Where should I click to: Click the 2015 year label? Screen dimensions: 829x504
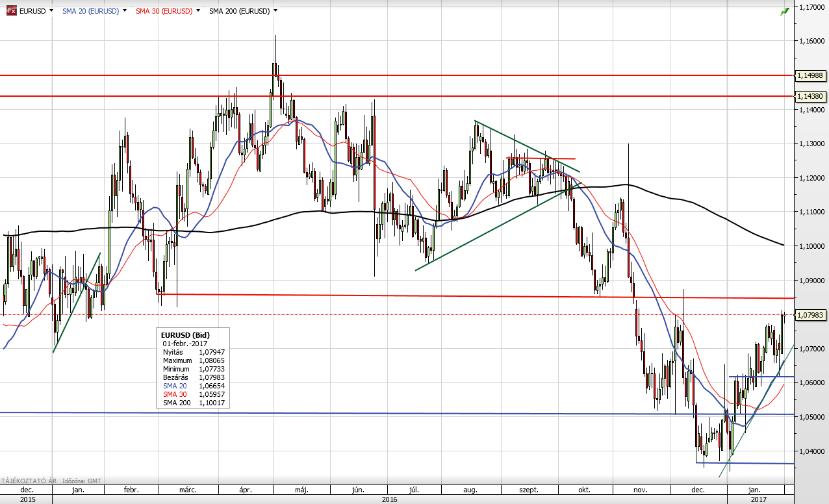tap(27, 499)
